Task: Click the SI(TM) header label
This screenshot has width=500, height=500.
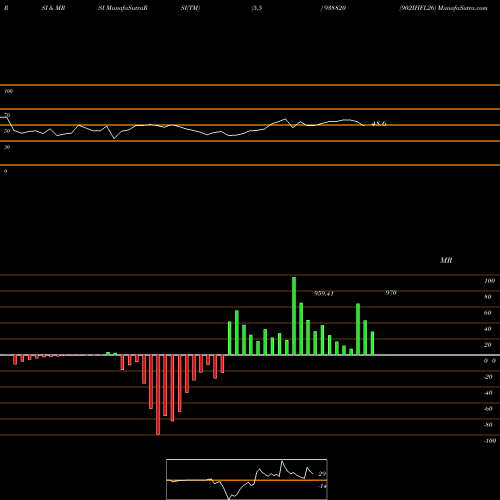Action: [x=190, y=8]
